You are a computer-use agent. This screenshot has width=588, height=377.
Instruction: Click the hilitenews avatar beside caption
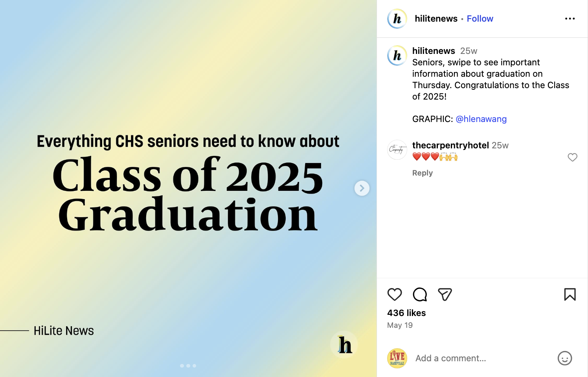(x=397, y=55)
